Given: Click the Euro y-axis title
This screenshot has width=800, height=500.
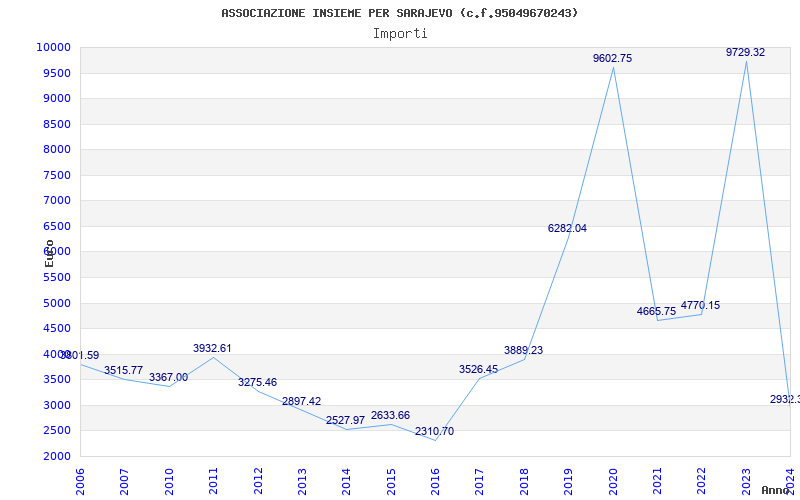Looking at the screenshot, I should point(49,254).
